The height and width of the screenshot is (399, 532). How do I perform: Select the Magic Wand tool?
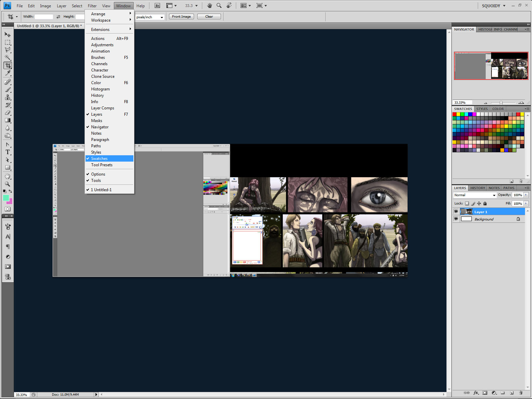[8, 58]
